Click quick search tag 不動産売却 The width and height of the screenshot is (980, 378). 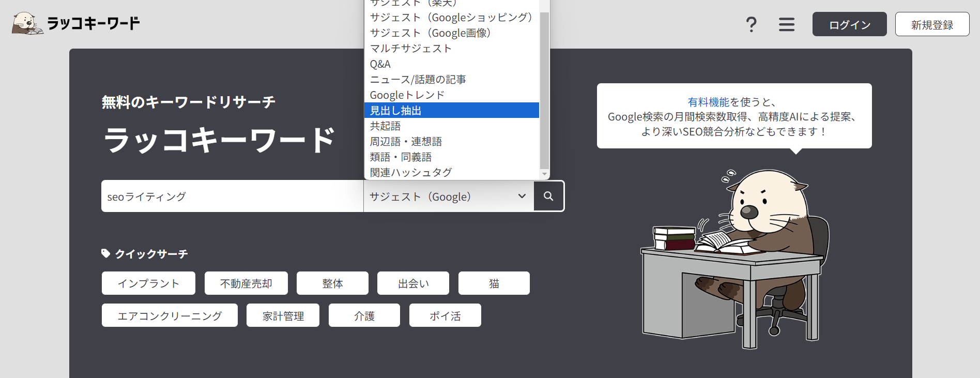click(x=246, y=283)
